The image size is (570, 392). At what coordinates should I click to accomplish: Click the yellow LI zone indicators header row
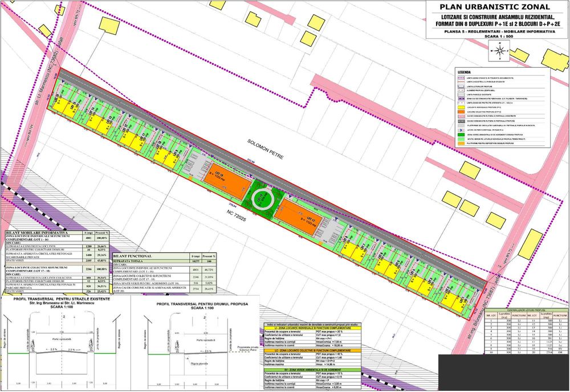[313, 328]
